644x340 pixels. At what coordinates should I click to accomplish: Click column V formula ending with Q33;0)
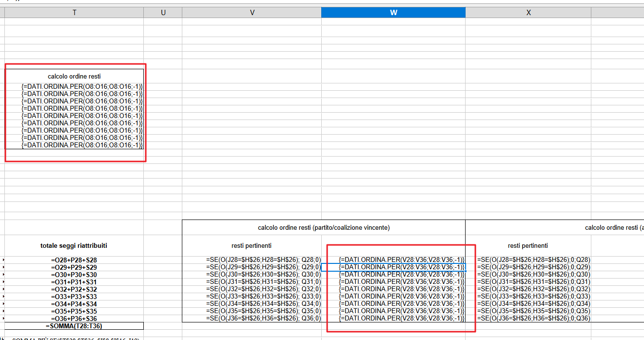click(263, 297)
